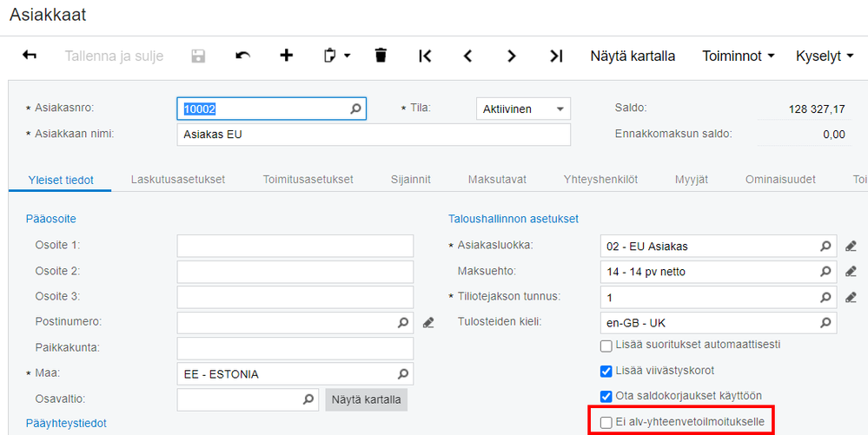This screenshot has width=868, height=435.
Task: Expand the Toiminnot menu
Action: (738, 56)
